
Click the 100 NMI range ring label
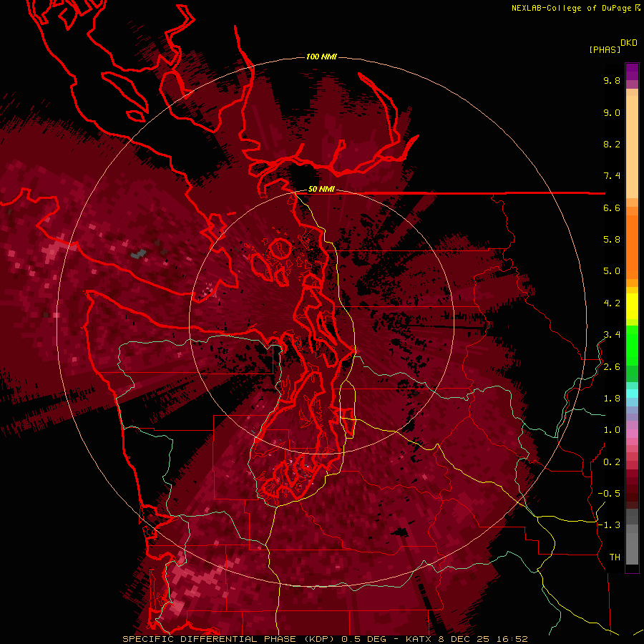point(321,57)
